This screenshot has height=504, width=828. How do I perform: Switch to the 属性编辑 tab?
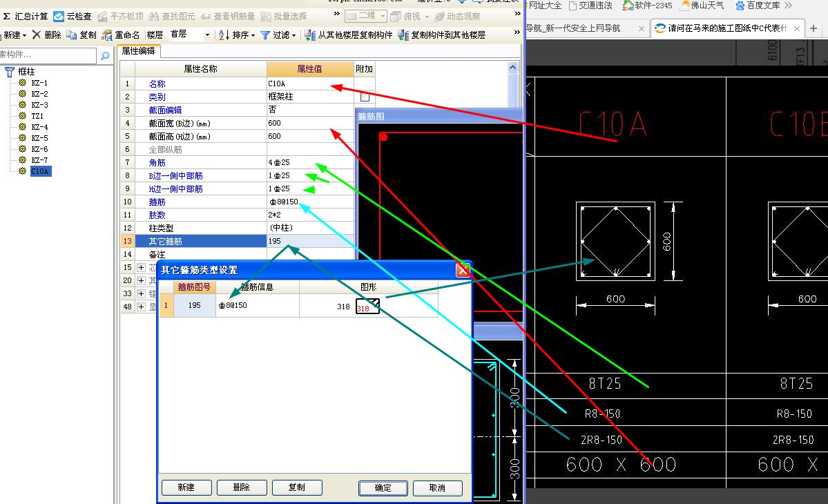click(x=138, y=50)
